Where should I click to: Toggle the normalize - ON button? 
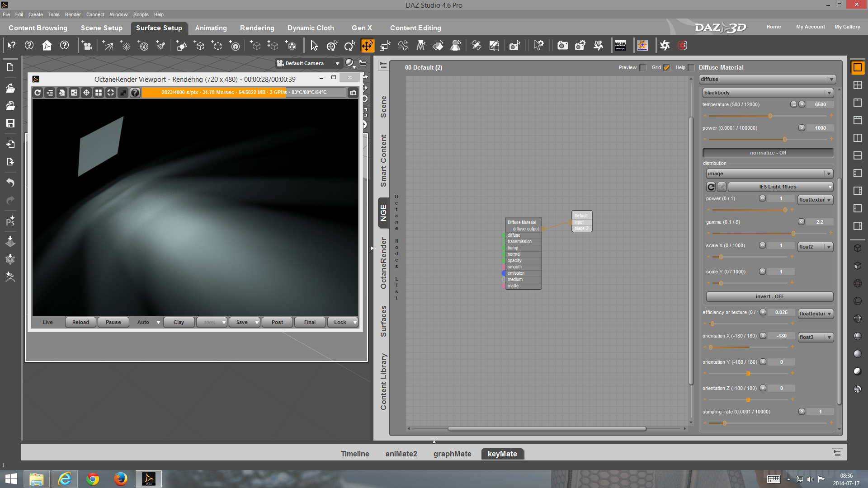point(768,153)
